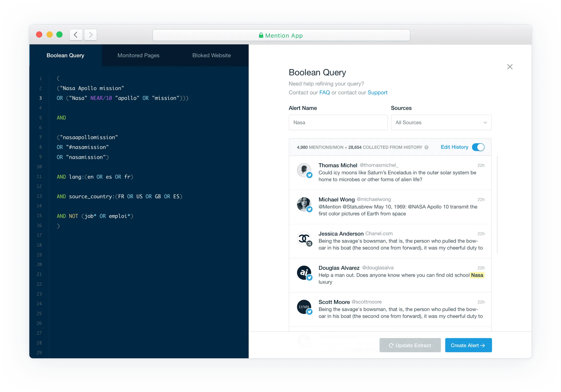Click Douglas Alvarez's avatar

304,272
